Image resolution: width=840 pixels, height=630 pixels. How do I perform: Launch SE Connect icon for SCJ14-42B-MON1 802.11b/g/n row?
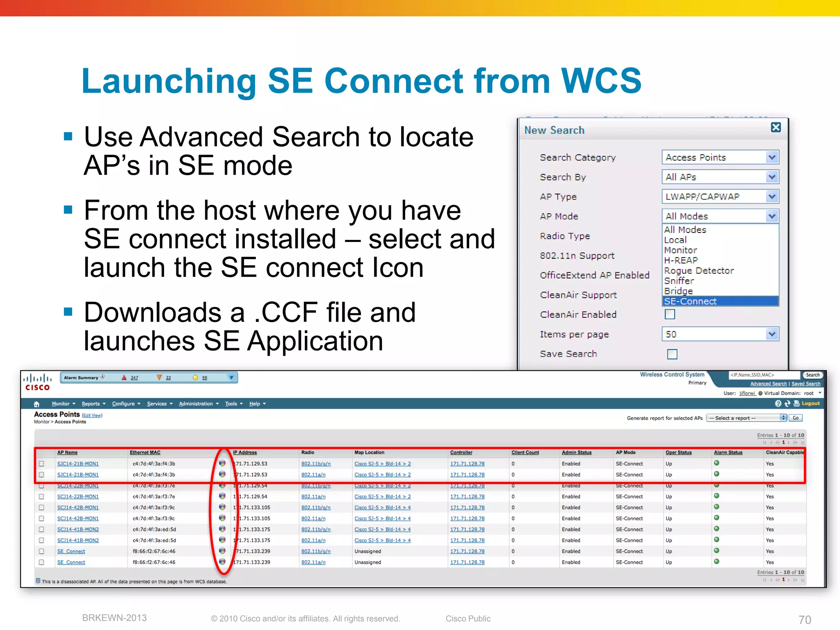(222, 507)
